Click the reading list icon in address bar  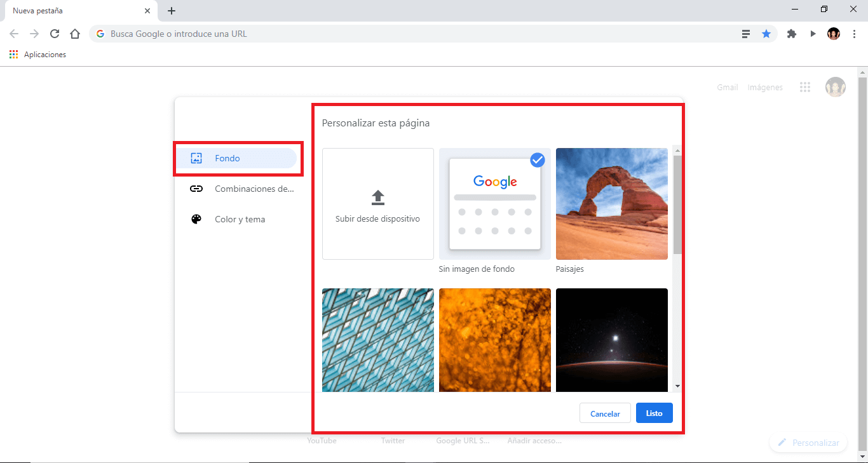(746, 34)
